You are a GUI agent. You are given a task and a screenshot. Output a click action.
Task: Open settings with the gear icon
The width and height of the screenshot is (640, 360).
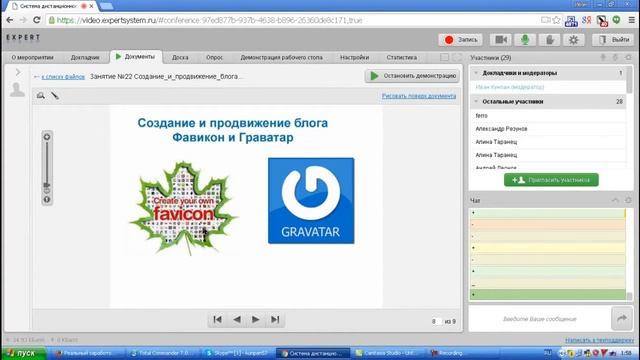click(x=573, y=40)
